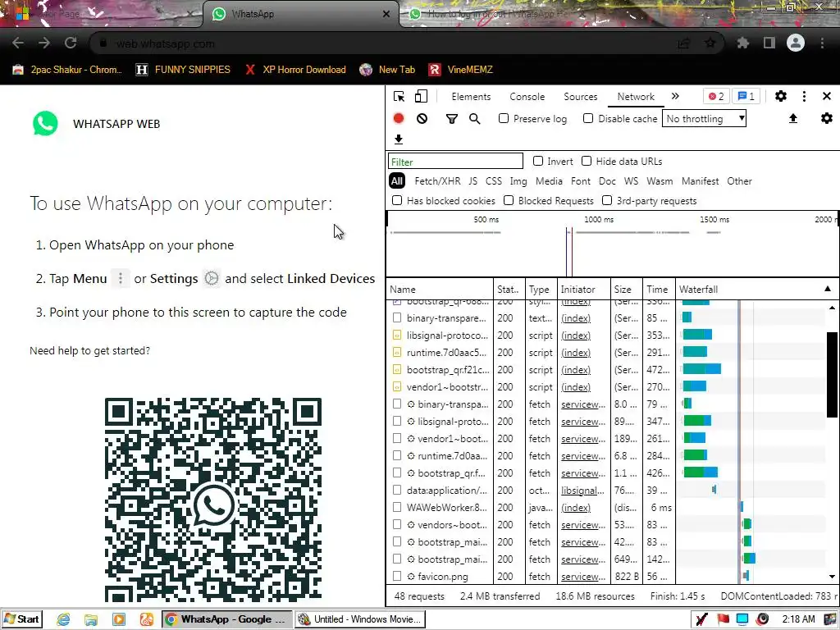Select the favicon.png request row
840x630 pixels.
click(530, 577)
